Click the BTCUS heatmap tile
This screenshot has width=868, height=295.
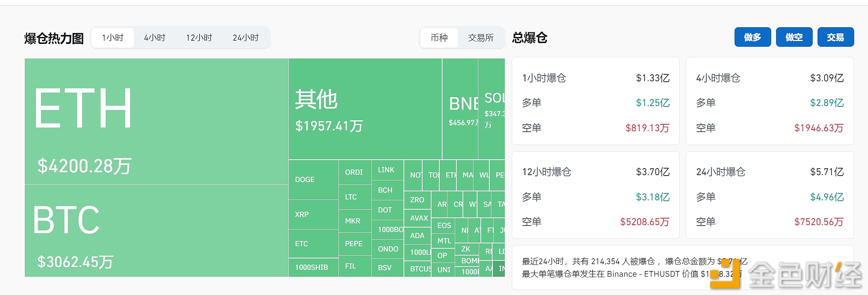click(418, 269)
